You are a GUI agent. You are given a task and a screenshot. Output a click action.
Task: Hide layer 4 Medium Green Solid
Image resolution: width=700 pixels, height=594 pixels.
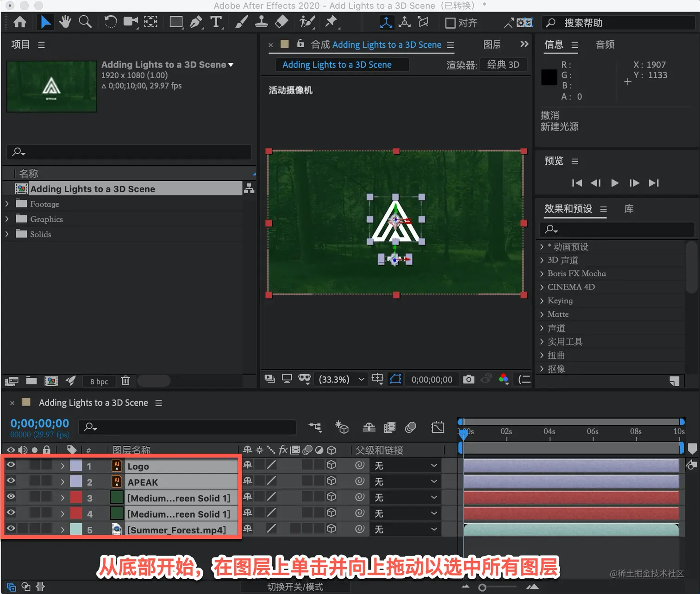coord(11,513)
